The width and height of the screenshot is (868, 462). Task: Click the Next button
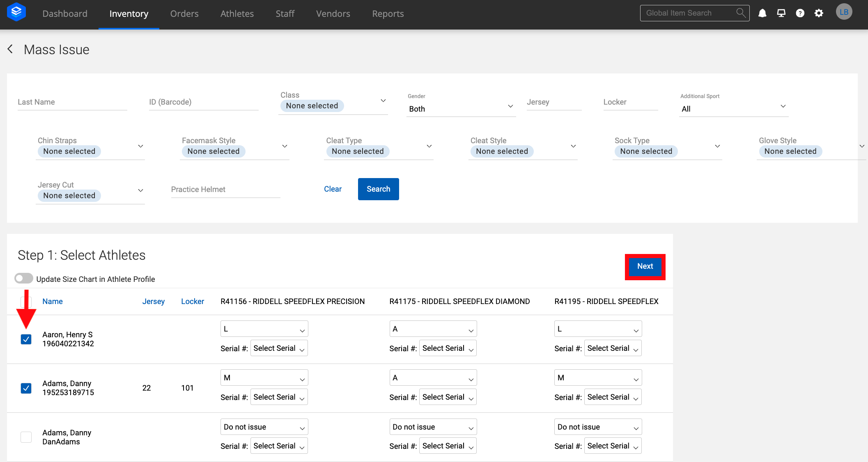click(645, 266)
